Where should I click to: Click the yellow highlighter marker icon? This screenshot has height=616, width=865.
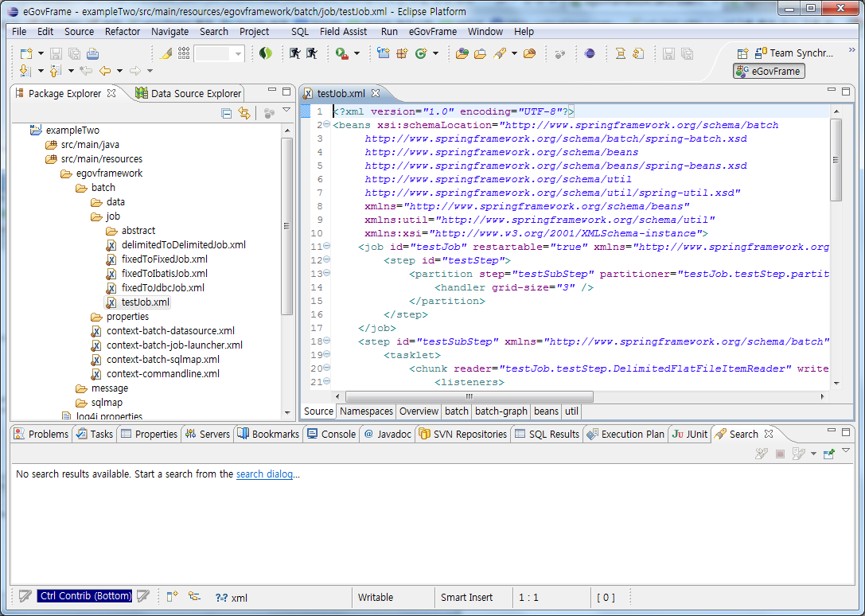click(x=166, y=53)
